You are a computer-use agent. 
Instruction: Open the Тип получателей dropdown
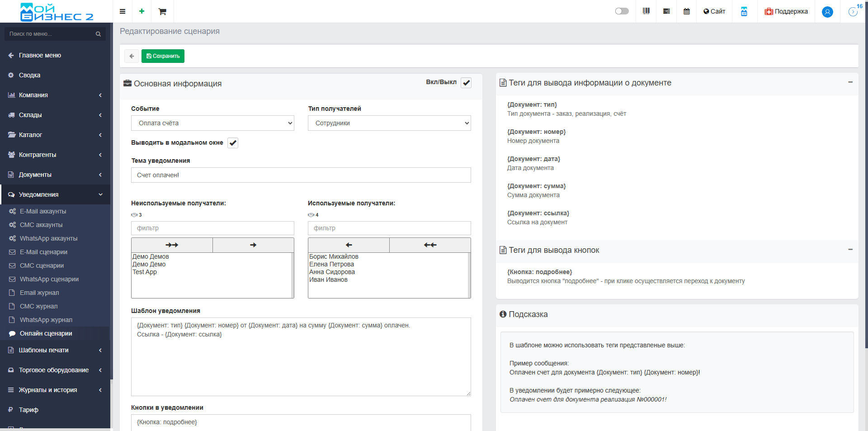pos(389,123)
